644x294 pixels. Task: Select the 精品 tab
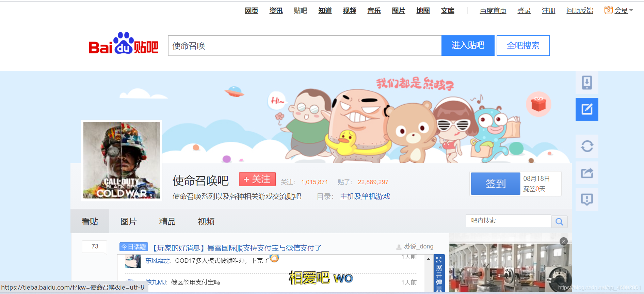(x=167, y=222)
